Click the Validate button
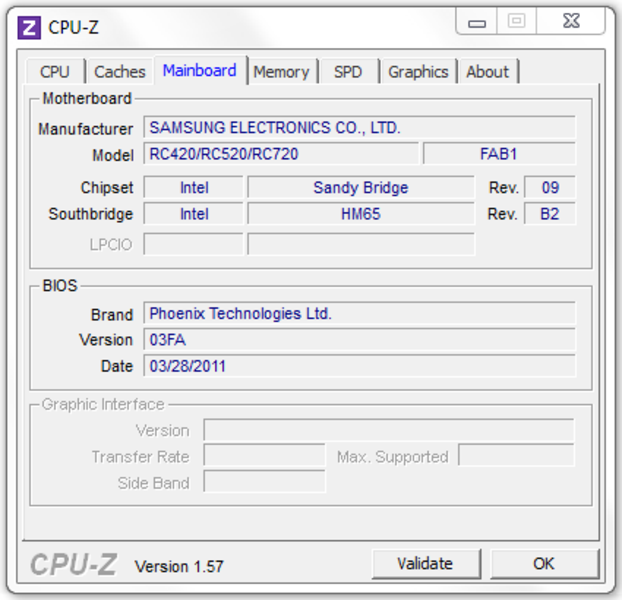Viewport: 622px width, 600px height. pyautogui.click(x=426, y=564)
